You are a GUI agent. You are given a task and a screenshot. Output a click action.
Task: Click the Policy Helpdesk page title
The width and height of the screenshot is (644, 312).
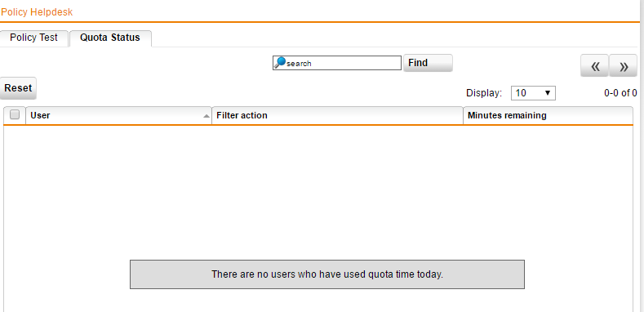pyautogui.click(x=37, y=12)
